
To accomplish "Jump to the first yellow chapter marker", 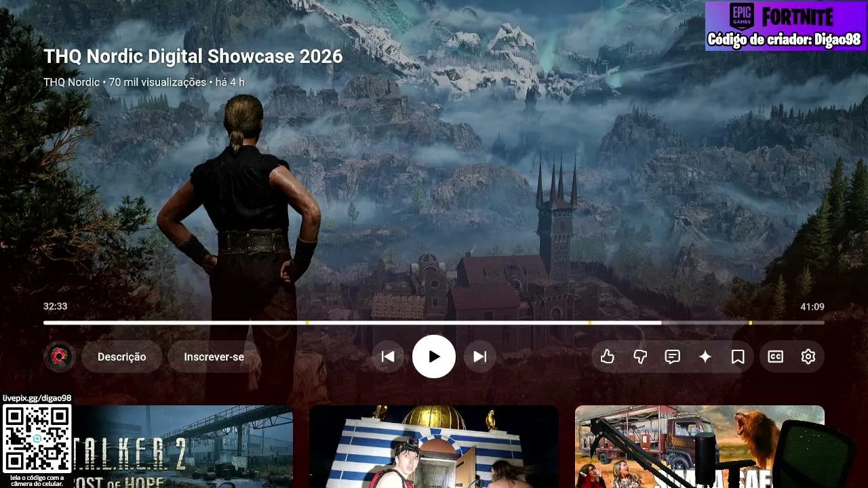I will tap(307, 323).
